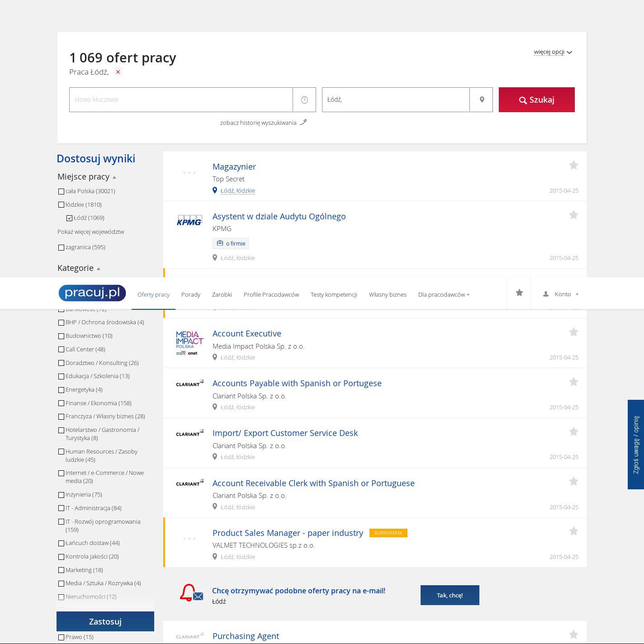The height and width of the screenshot is (644, 644).
Task: Check the łódzkie (1810) checkbox
Action: [61, 205]
